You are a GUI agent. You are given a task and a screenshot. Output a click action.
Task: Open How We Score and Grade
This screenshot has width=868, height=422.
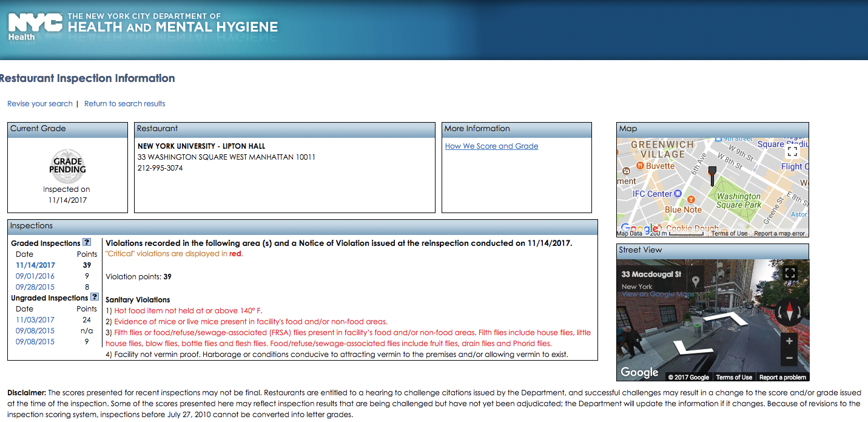click(x=491, y=146)
